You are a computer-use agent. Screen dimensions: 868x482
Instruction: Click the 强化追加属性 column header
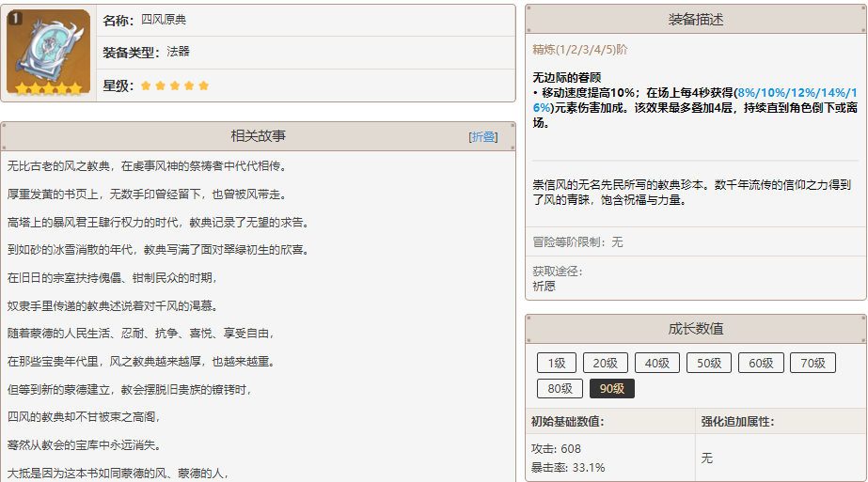pyautogui.click(x=738, y=422)
